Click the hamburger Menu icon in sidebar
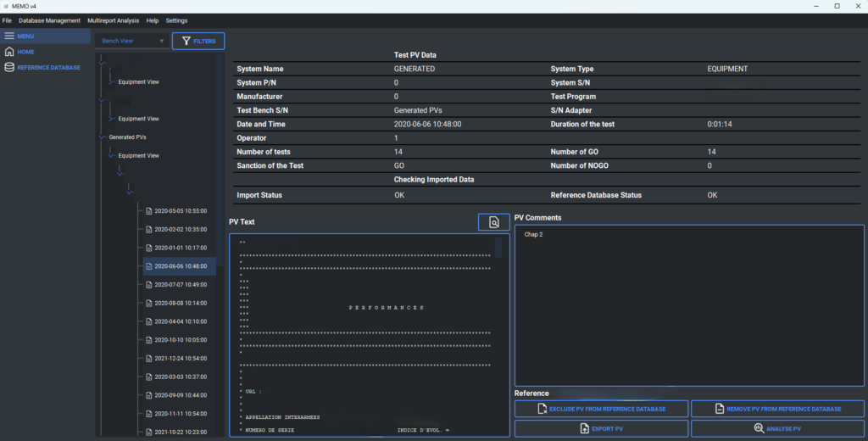The height and width of the screenshot is (441, 868). point(9,36)
